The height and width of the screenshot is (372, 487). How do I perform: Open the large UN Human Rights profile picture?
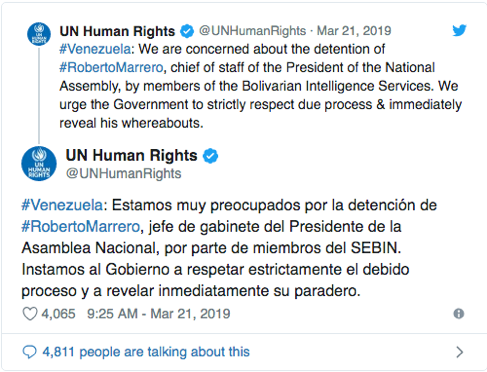(x=39, y=164)
